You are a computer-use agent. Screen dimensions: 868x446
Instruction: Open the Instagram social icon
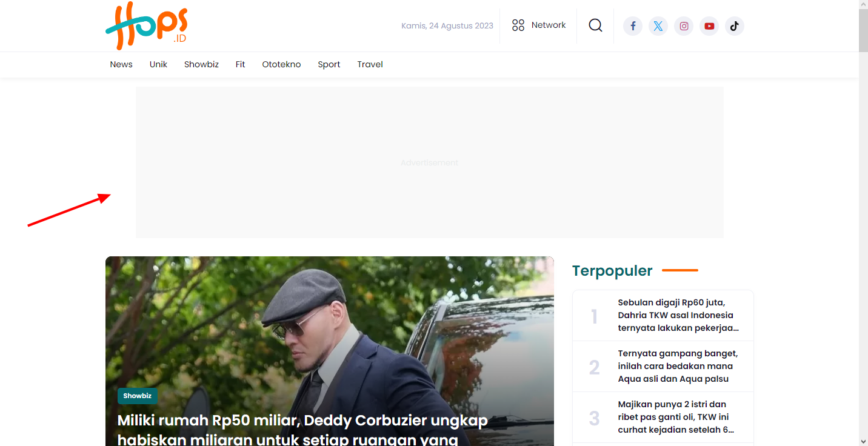[x=684, y=25]
